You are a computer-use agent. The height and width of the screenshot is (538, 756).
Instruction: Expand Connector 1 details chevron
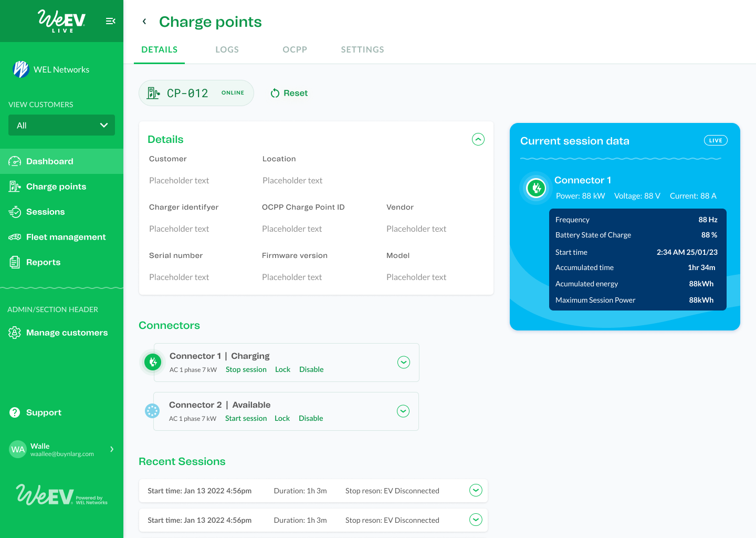(x=403, y=363)
